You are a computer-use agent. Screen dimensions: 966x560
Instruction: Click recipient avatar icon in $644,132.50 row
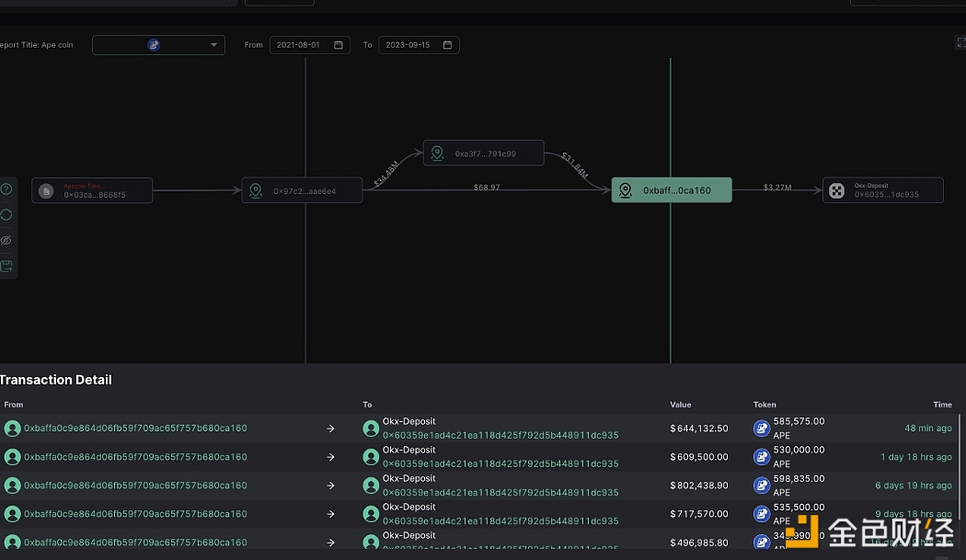[371, 429]
